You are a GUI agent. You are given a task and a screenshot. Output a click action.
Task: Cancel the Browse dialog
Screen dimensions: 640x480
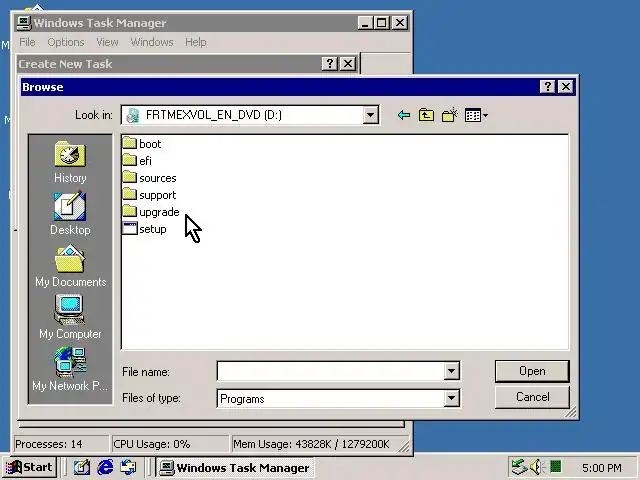click(532, 397)
